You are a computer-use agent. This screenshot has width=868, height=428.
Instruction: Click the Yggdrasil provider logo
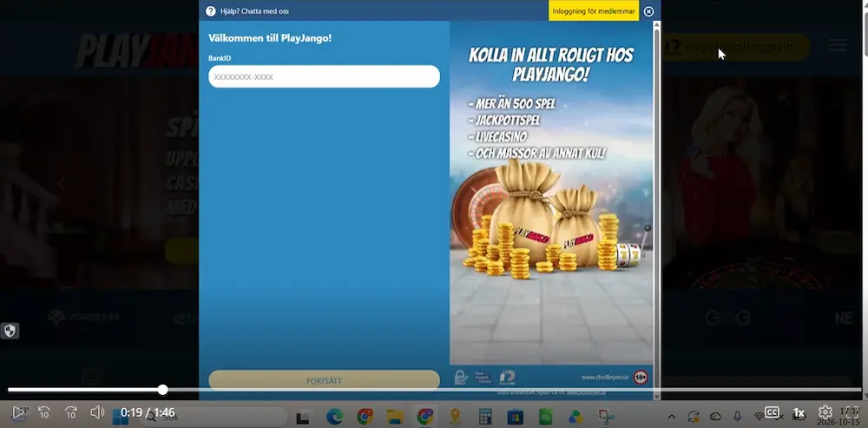pyautogui.click(x=84, y=317)
